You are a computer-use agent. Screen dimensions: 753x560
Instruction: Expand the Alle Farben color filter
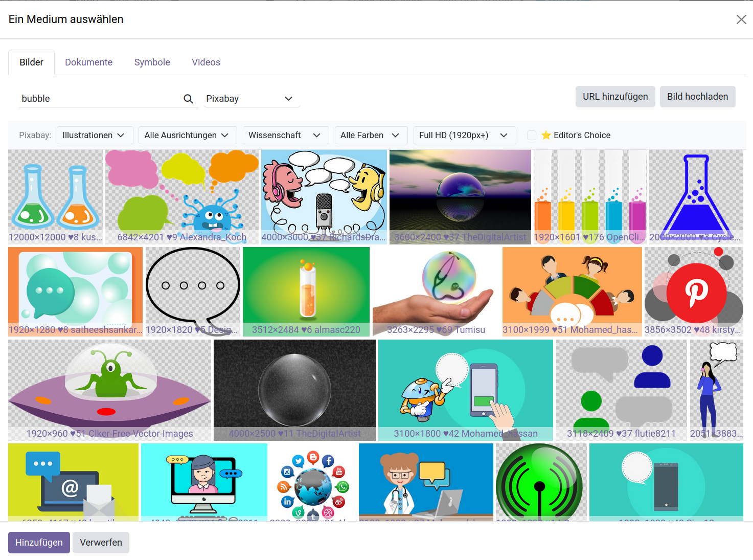371,135
